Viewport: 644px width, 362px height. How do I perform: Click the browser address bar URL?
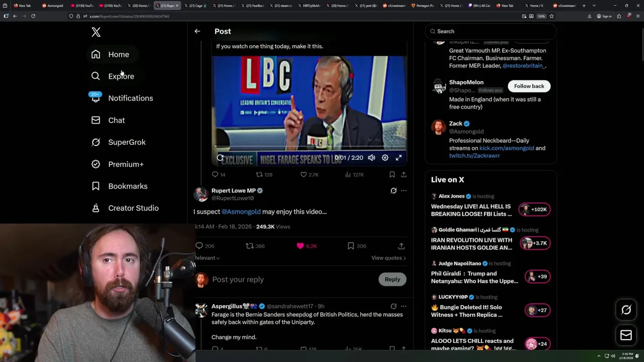click(129, 16)
